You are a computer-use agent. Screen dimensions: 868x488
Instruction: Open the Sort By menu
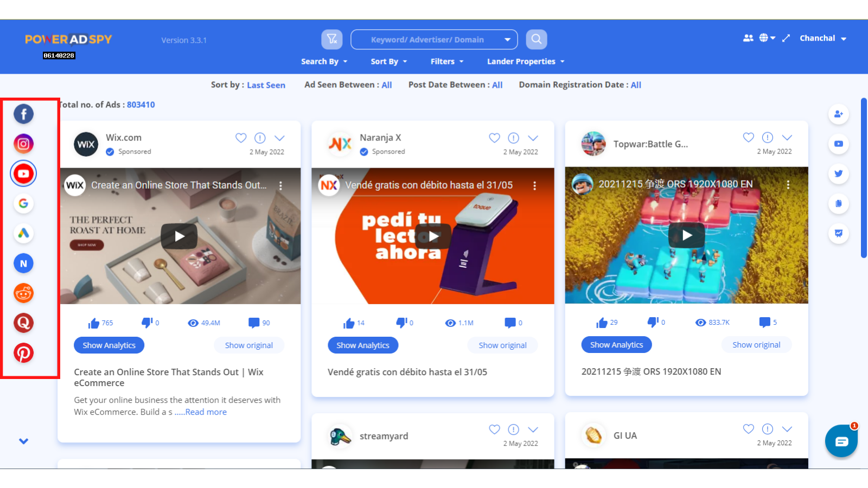(x=389, y=61)
